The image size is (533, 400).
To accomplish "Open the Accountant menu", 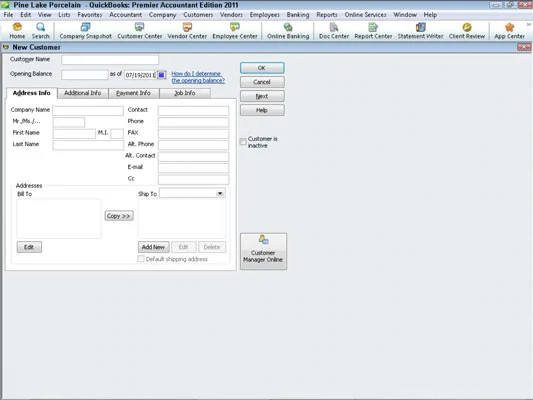I will (125, 15).
